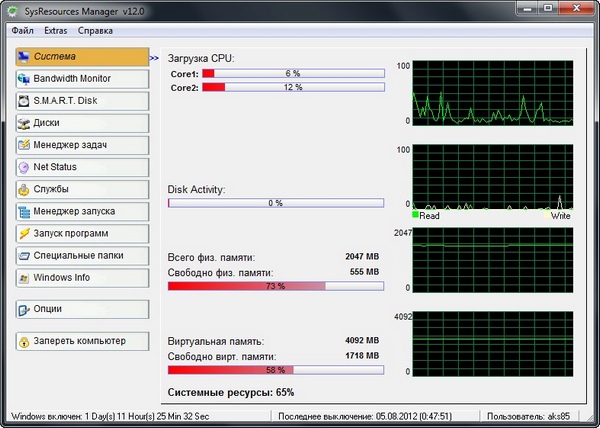
Task: Click the CPU load history graph
Action: 493,93
